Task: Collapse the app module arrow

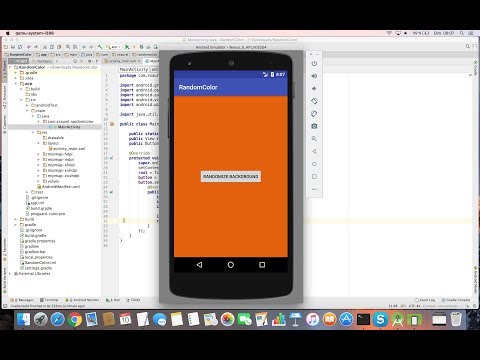Action: [16, 84]
